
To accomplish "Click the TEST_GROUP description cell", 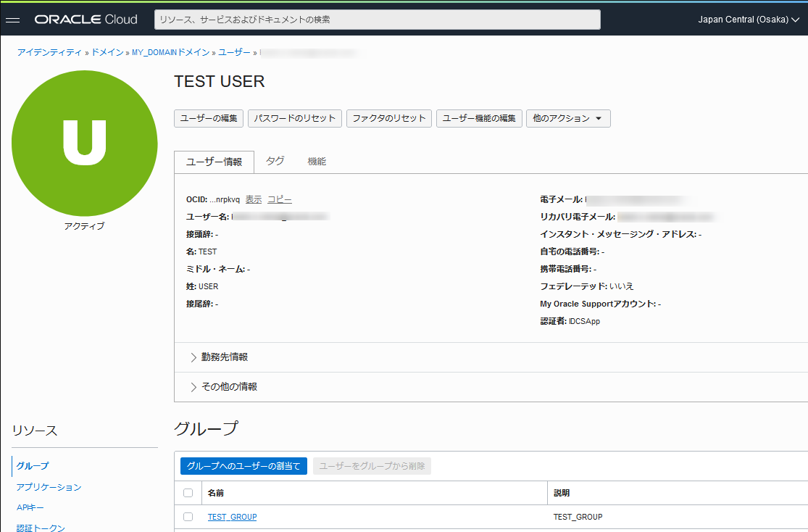I will [578, 517].
